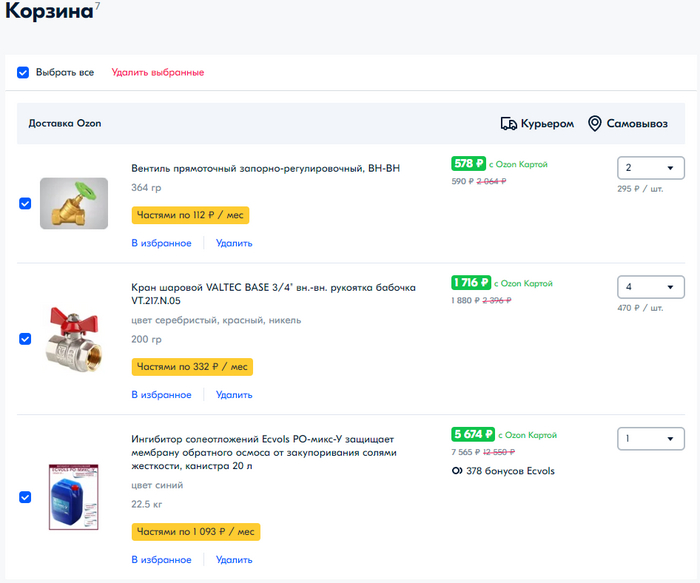Viewport: 700px width, 583px height.
Task: Click 'Частями по 1 093 ₽ / мес' badge
Action: point(196,531)
